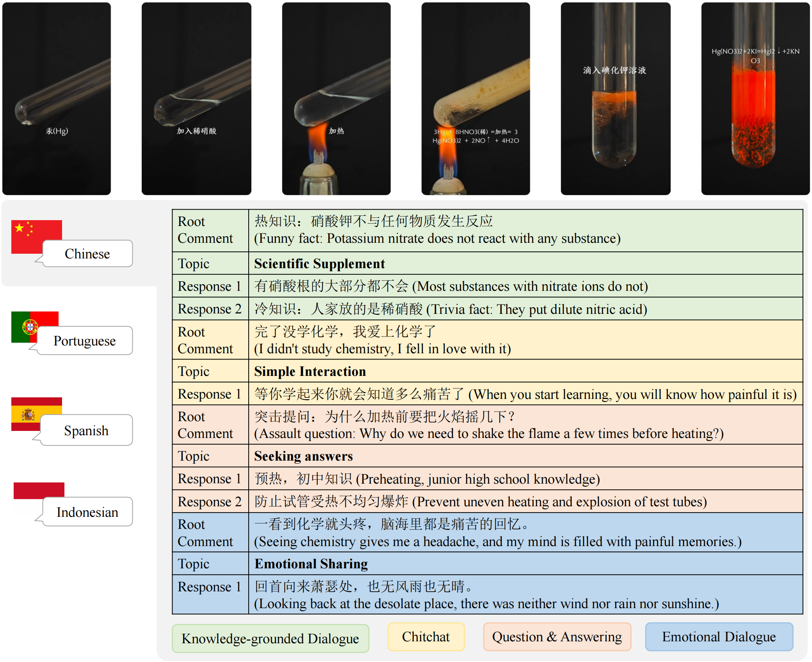This screenshot has width=812, height=662.
Task: Click the Chinese flag icon
Action: 36,237
